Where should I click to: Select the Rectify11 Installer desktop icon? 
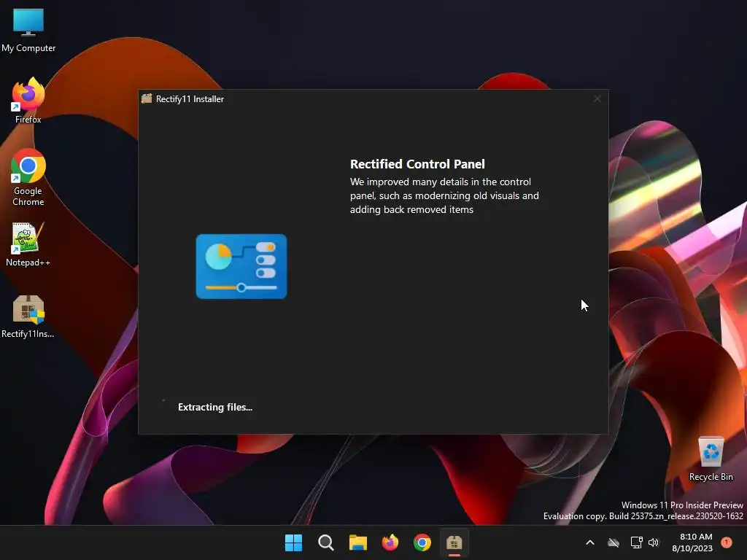click(28, 316)
